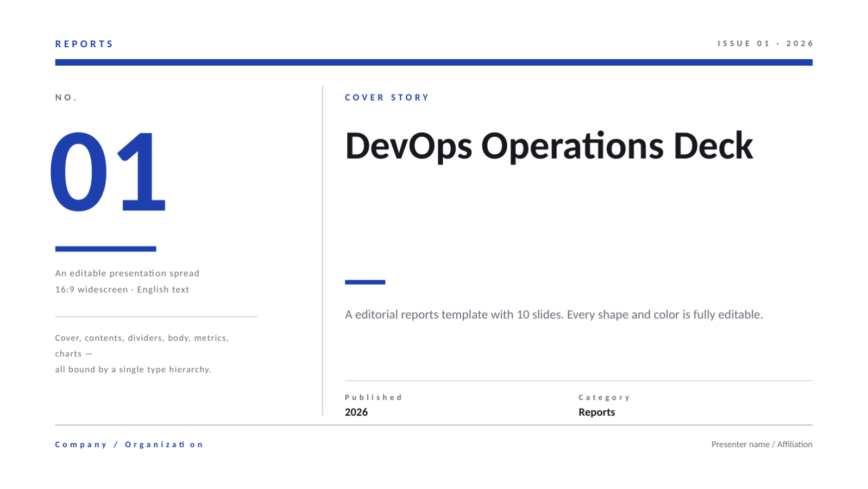This screenshot has width=868, height=489.
Task: Select 'Presenter name / Affiliation' footer text
Action: 762,444
